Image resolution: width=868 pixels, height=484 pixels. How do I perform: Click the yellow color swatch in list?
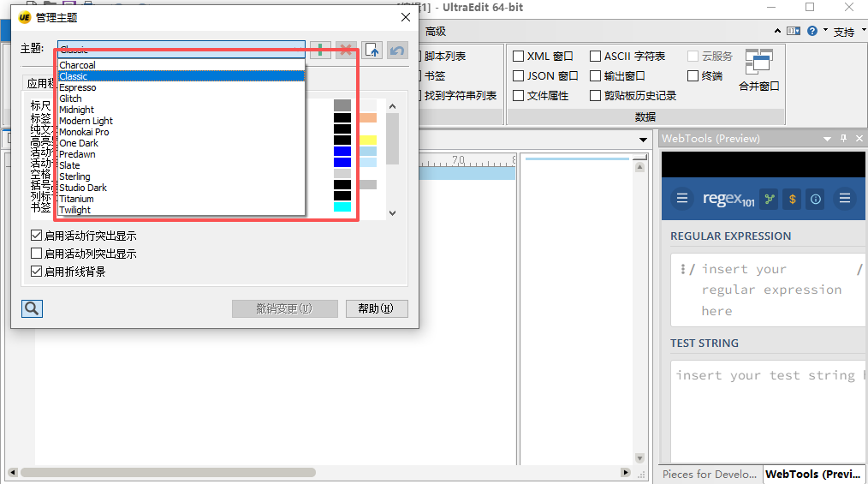[x=368, y=140]
